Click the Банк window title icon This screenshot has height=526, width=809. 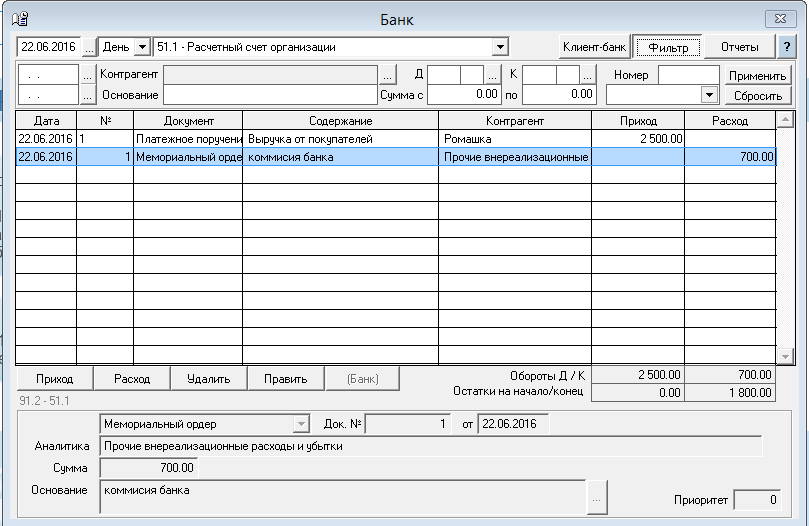click(20, 19)
